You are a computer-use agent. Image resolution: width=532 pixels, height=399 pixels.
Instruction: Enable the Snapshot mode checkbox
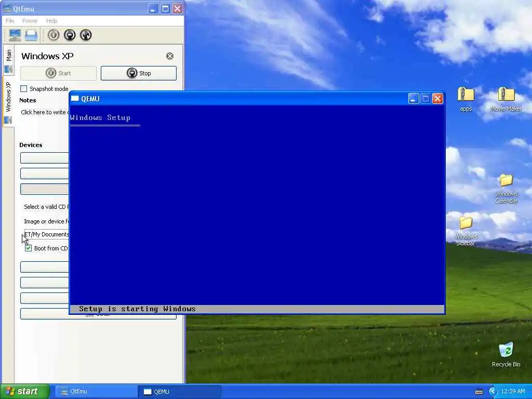(x=24, y=88)
